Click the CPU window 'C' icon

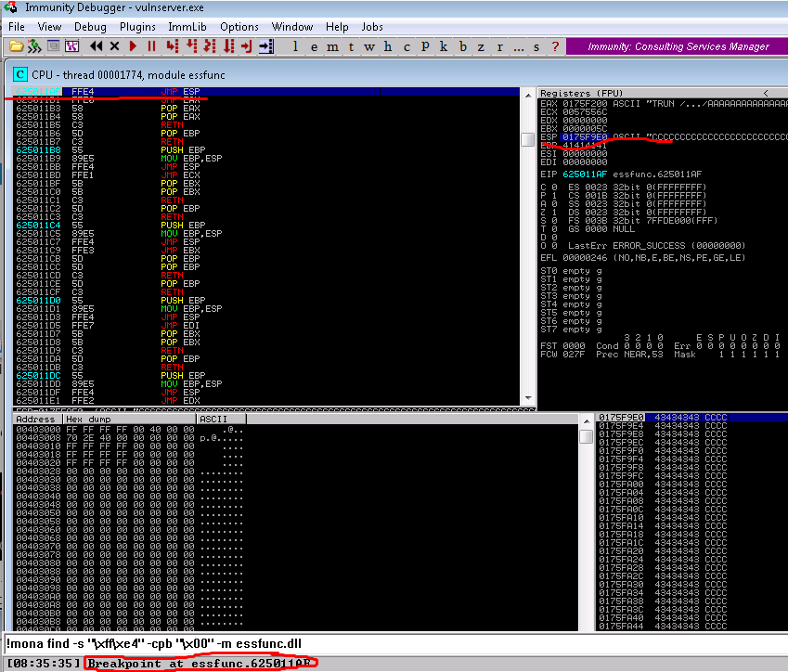tap(20, 75)
